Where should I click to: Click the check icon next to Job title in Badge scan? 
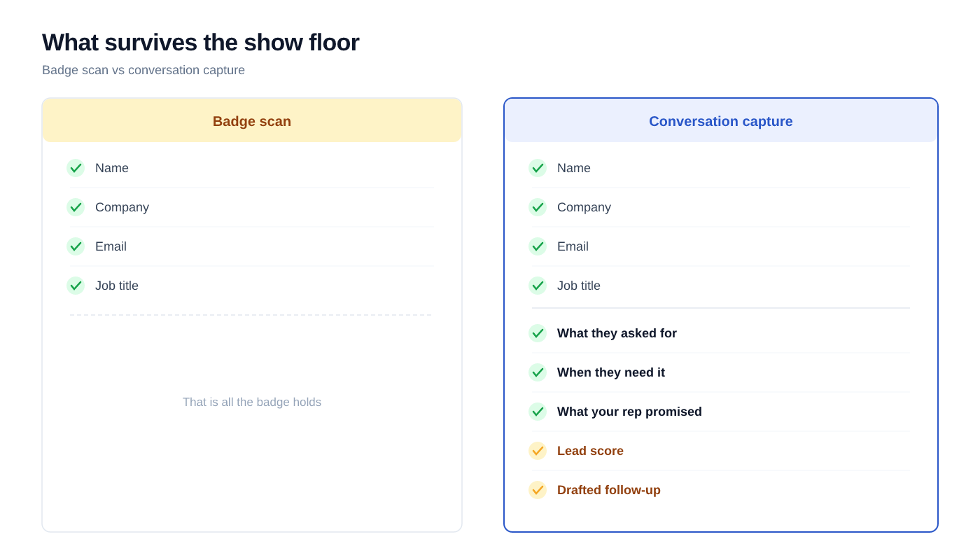tap(76, 286)
